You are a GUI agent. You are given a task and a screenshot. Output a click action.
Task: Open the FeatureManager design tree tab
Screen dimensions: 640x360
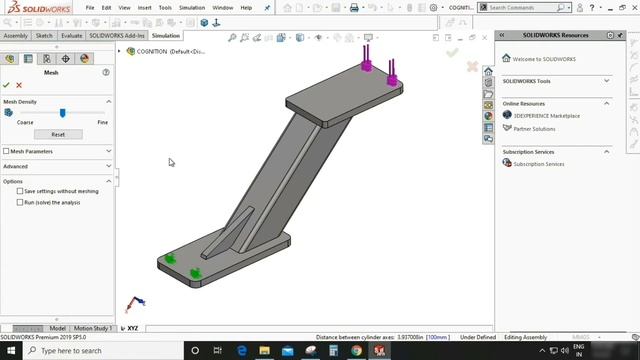[x=9, y=59]
